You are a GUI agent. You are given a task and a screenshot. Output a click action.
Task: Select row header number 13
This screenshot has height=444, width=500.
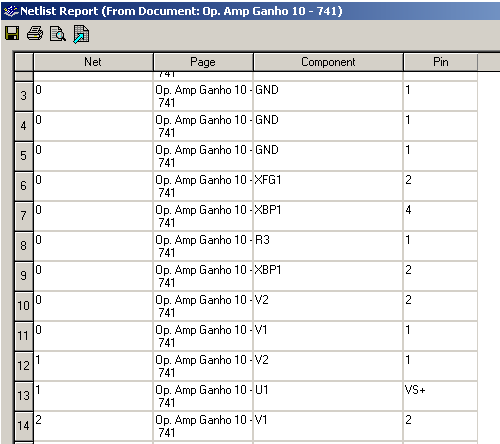coord(24,396)
